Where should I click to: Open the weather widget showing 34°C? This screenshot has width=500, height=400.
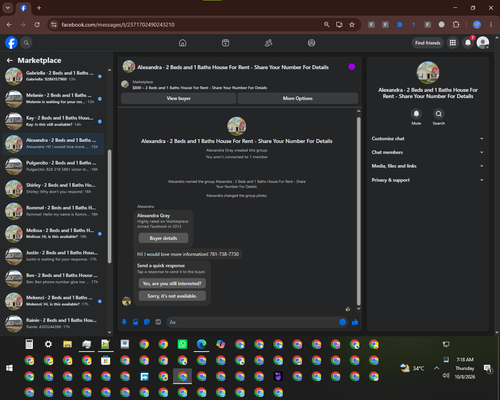[x=413, y=368]
